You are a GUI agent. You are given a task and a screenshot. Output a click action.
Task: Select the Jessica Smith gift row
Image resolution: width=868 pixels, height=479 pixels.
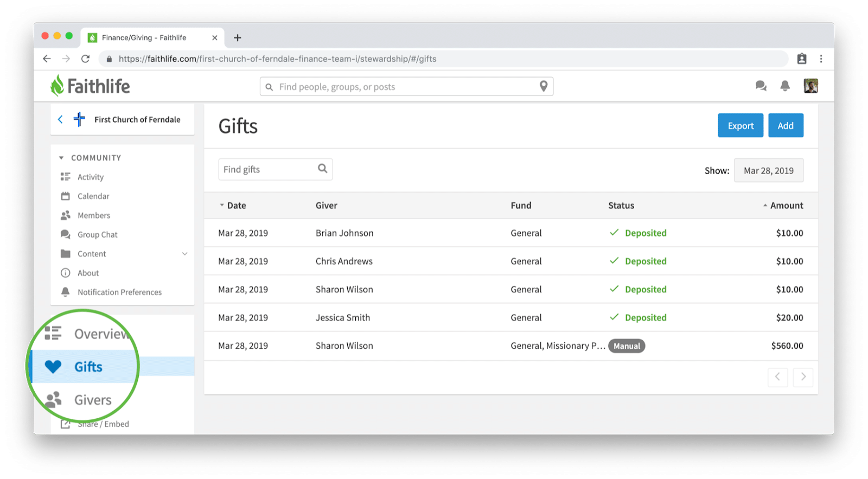510,317
